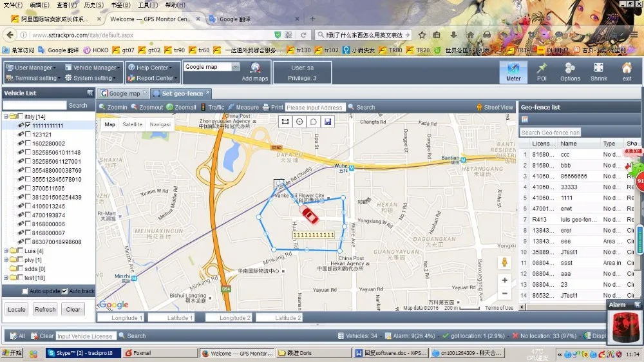Click the Add maps globe icon

click(x=255, y=68)
